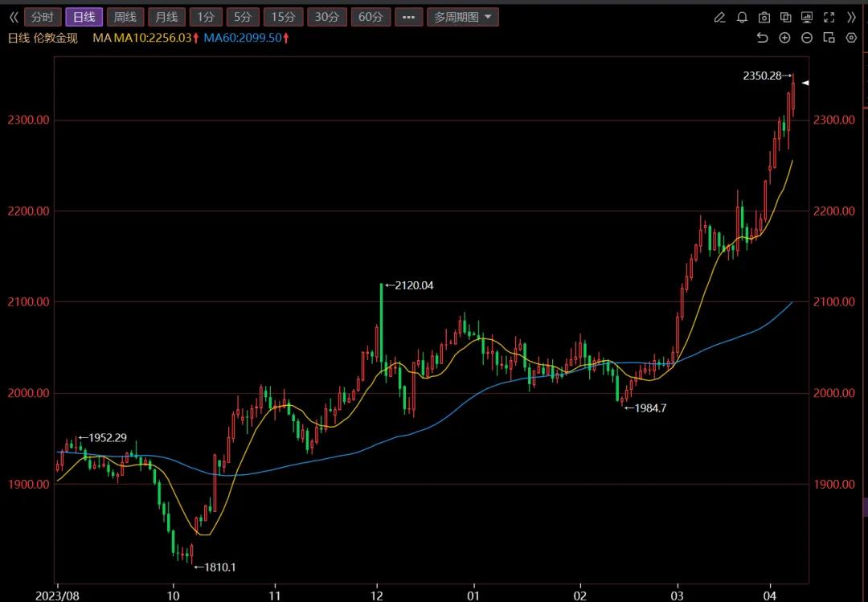Click the MA10:2256.03 indicator value
868x602 pixels.
pos(156,39)
